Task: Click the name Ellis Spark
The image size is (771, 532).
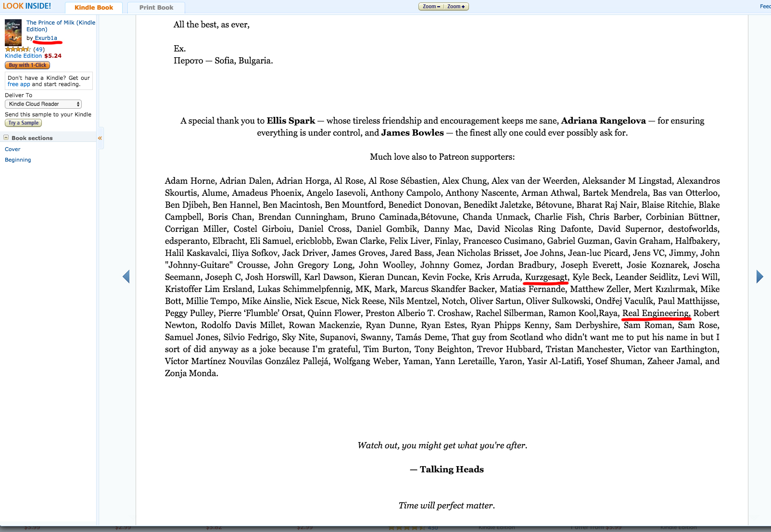Action: point(291,121)
